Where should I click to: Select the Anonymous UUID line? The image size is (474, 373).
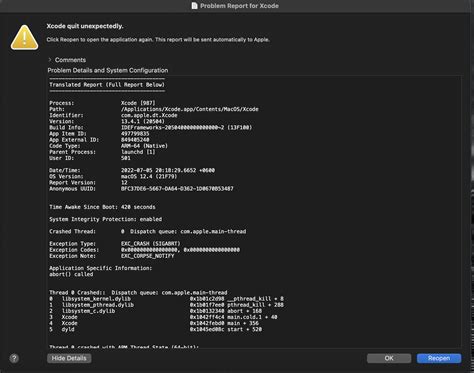pos(141,189)
